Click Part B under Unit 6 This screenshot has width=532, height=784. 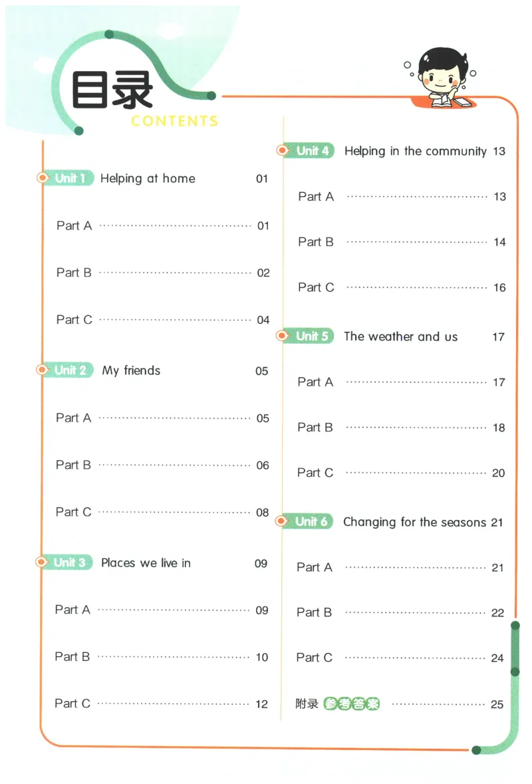[x=314, y=612]
